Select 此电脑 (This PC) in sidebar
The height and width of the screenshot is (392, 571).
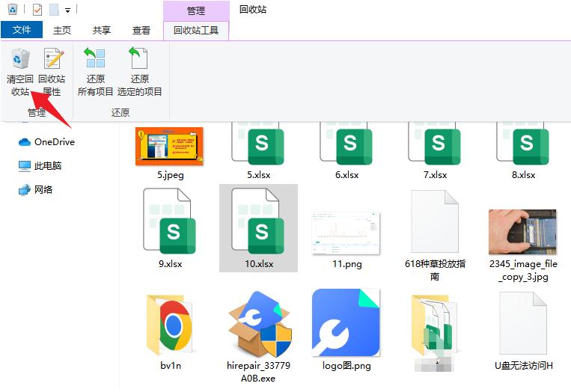pyautogui.click(x=40, y=166)
